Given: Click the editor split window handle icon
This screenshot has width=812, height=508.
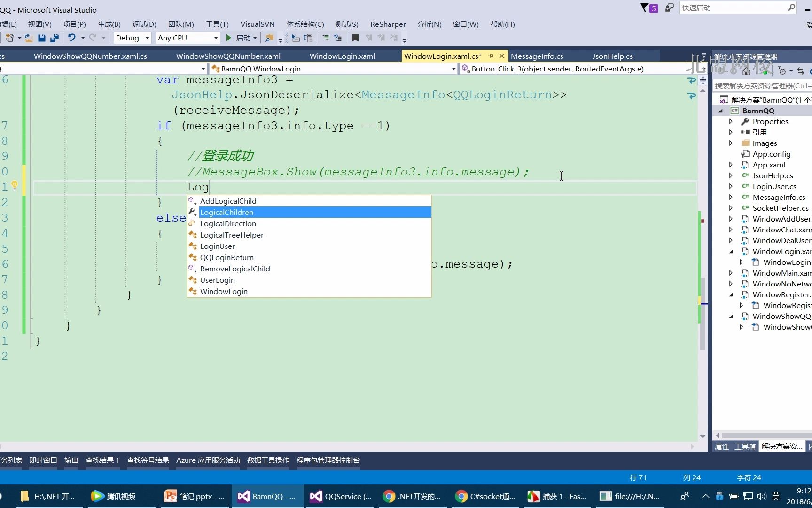Looking at the screenshot, I should (x=703, y=80).
